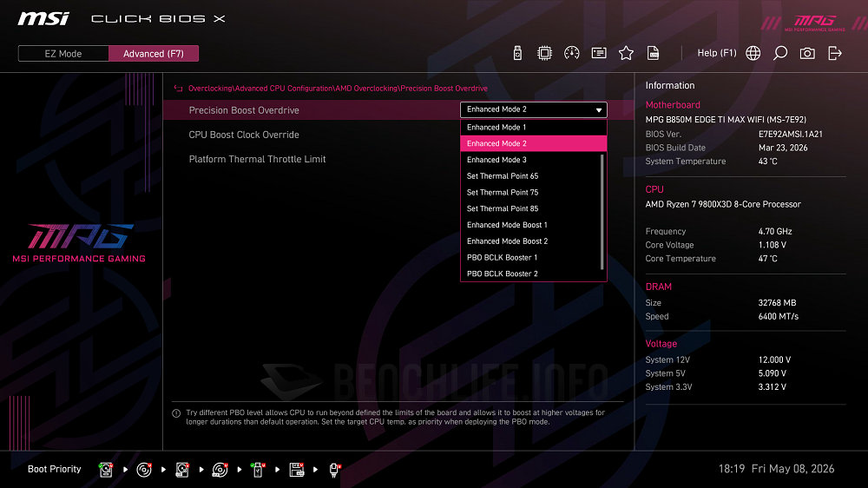Image resolution: width=868 pixels, height=488 pixels.
Task: Click the BIOS Build Date Mar 23, 2026
Action: pyautogui.click(x=783, y=148)
